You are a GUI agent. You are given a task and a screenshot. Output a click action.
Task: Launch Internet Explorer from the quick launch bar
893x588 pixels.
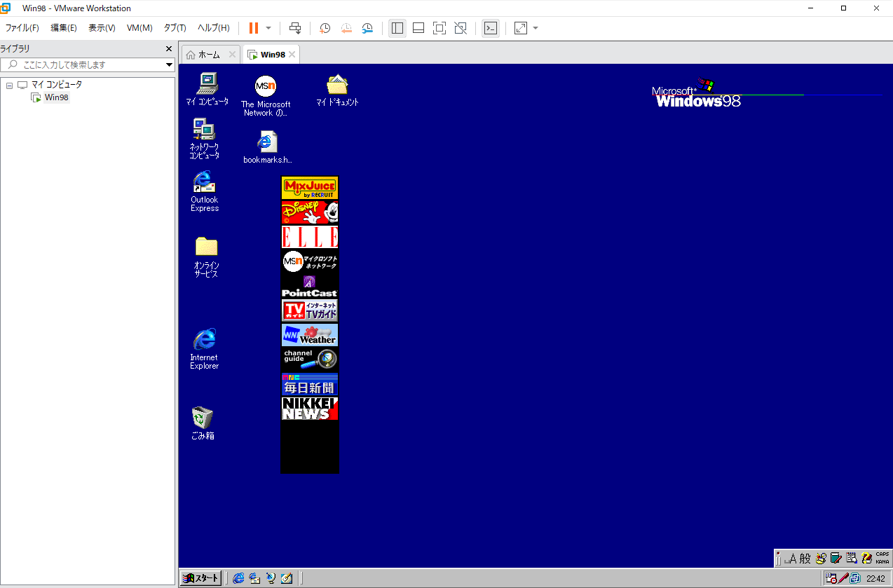point(238,578)
